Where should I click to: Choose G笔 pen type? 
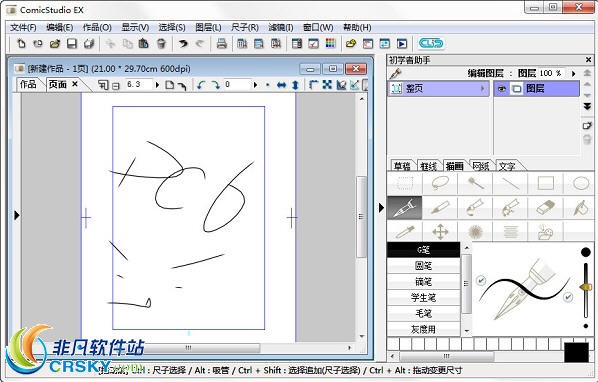(x=423, y=250)
